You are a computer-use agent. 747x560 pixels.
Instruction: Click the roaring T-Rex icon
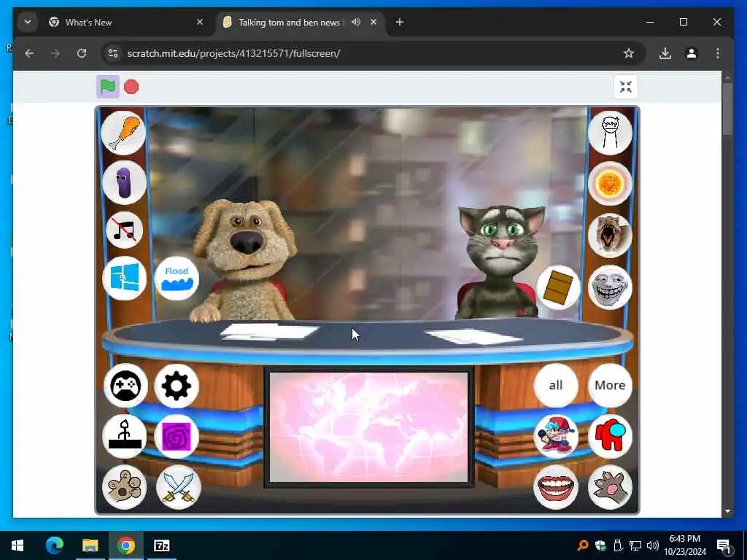click(611, 236)
